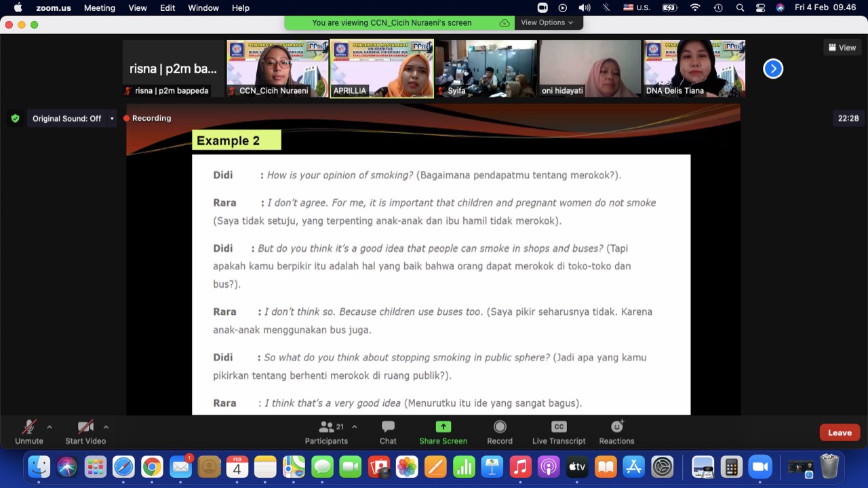Open audio options chevron beside Unmute
Screen dimensions: 868x488
(50, 427)
